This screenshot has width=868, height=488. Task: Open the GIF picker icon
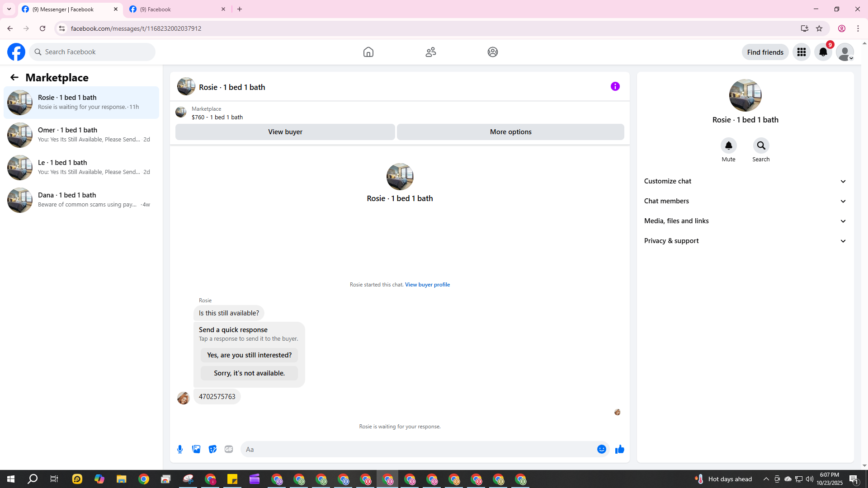point(229,449)
